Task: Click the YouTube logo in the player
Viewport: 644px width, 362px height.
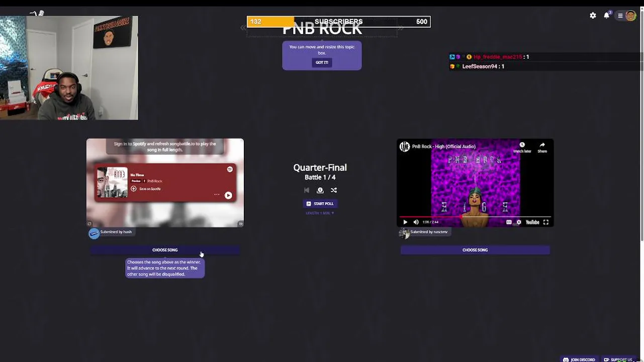Action: pyautogui.click(x=532, y=222)
